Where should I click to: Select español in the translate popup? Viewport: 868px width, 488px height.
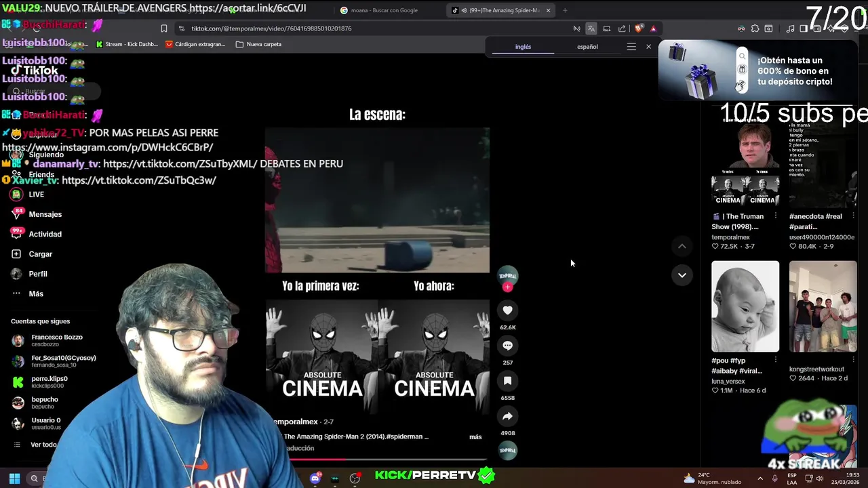[587, 47]
